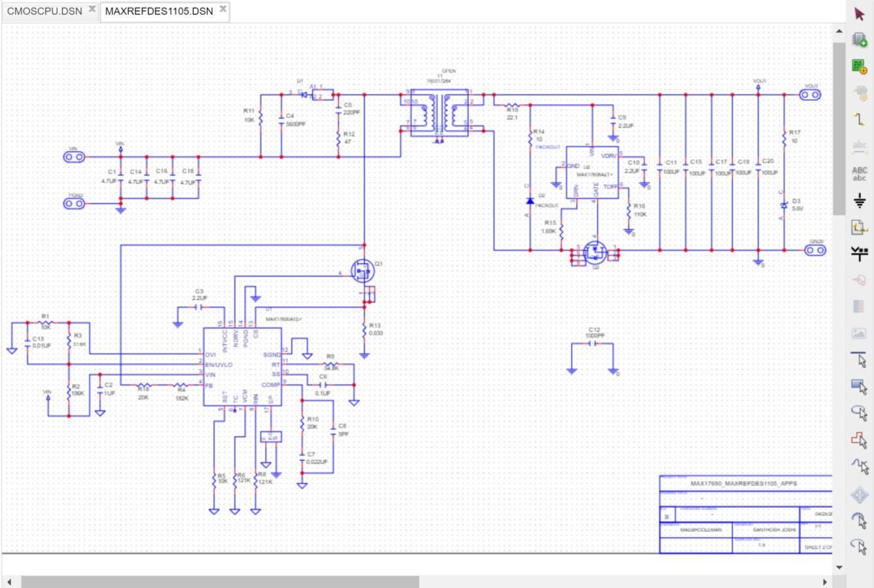Choose the line selection pointer tool
The image size is (874, 588).
[x=859, y=360]
